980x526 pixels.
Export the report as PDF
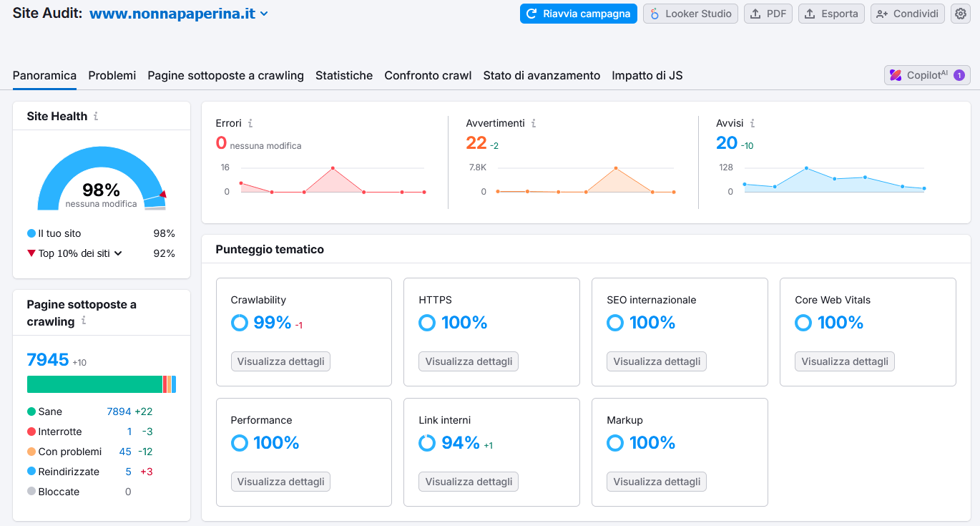tap(768, 14)
